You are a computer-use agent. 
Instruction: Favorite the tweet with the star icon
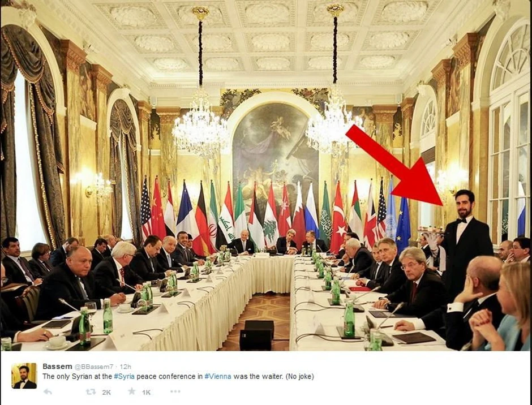click(x=132, y=392)
